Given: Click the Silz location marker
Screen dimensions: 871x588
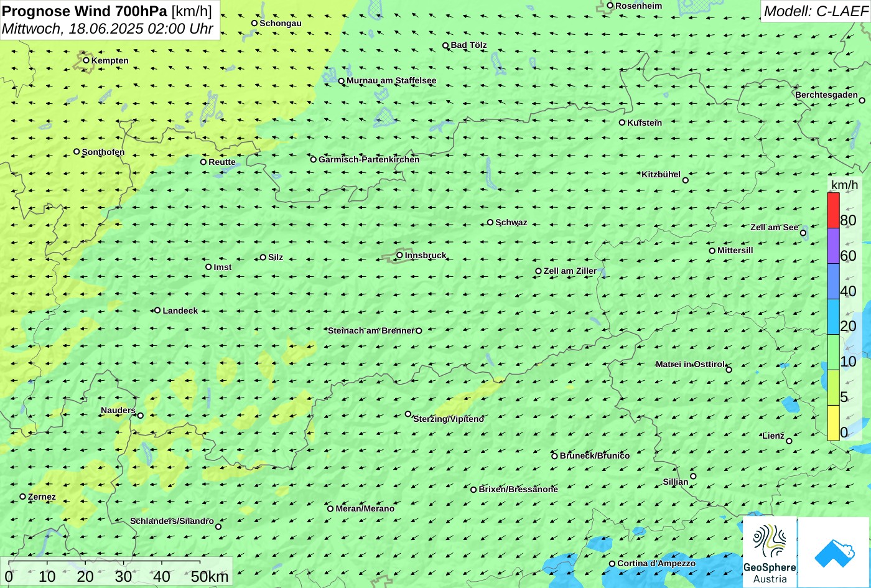Looking at the screenshot, I should [x=263, y=257].
